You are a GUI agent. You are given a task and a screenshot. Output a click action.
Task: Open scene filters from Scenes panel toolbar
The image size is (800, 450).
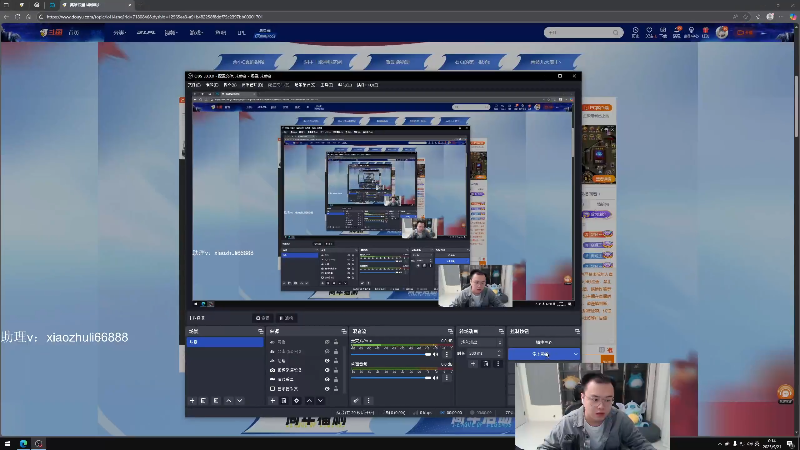(x=216, y=401)
